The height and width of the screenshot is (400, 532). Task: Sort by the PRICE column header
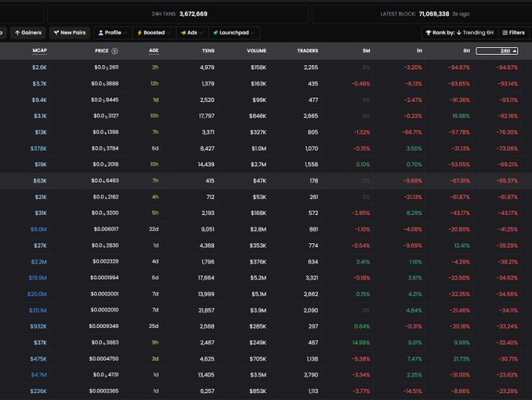pos(101,51)
